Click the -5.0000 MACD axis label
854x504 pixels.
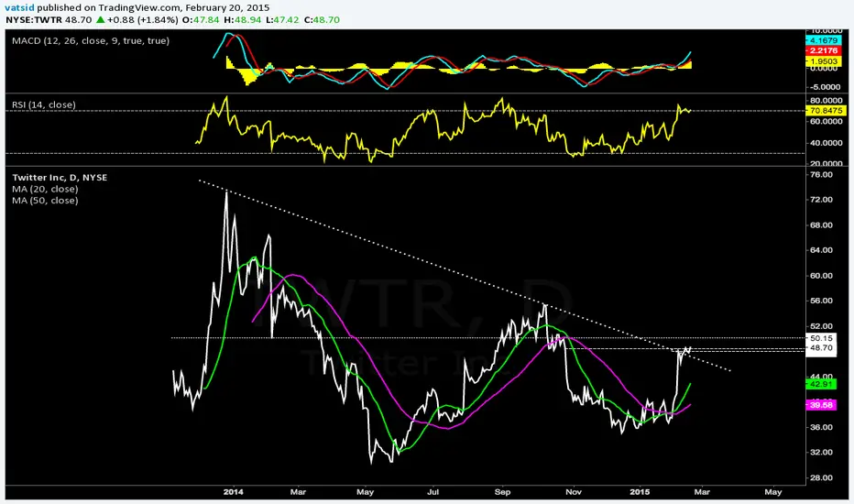[827, 87]
